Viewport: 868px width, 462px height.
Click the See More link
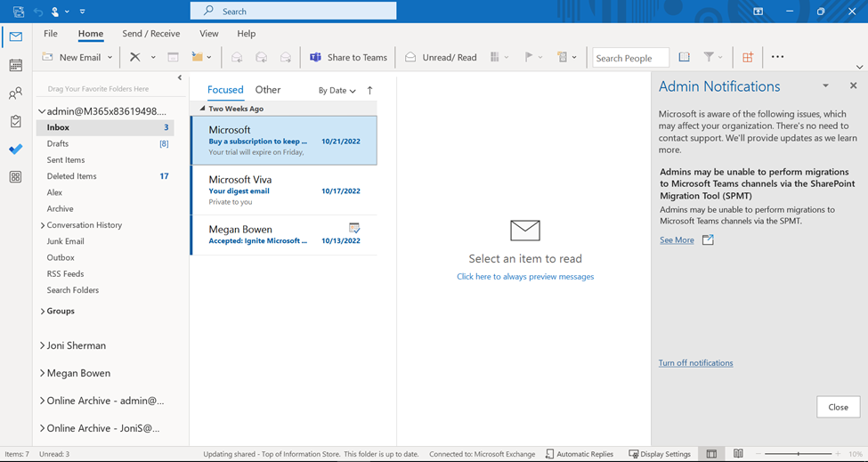coord(677,240)
